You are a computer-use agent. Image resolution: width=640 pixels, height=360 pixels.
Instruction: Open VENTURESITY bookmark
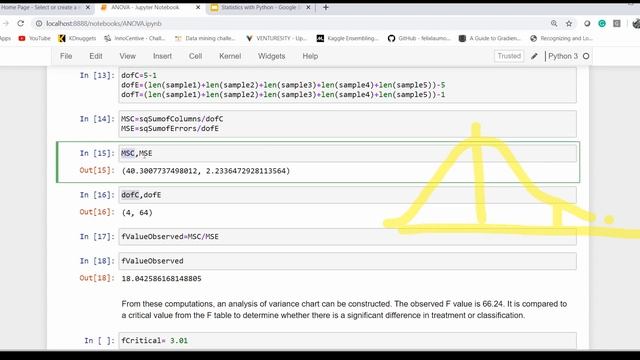click(276, 38)
